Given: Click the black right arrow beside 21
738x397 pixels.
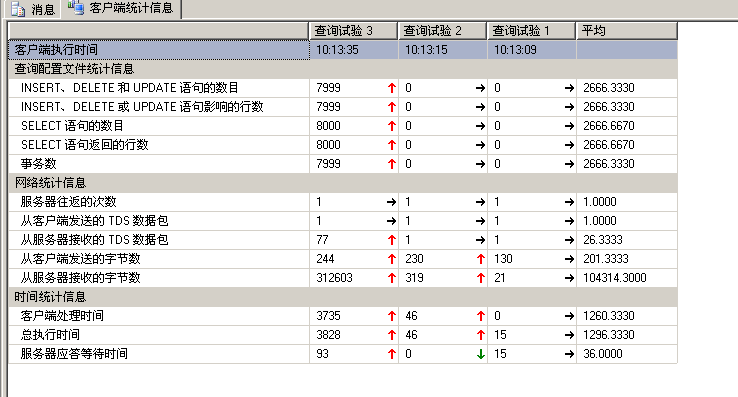Looking at the screenshot, I should (570, 278).
